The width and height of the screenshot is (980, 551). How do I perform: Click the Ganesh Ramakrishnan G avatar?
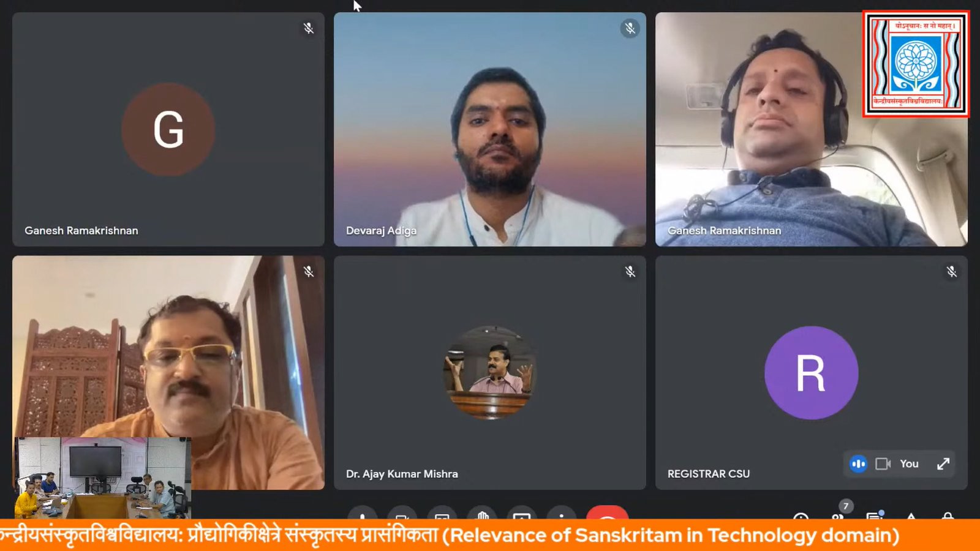pyautogui.click(x=168, y=129)
